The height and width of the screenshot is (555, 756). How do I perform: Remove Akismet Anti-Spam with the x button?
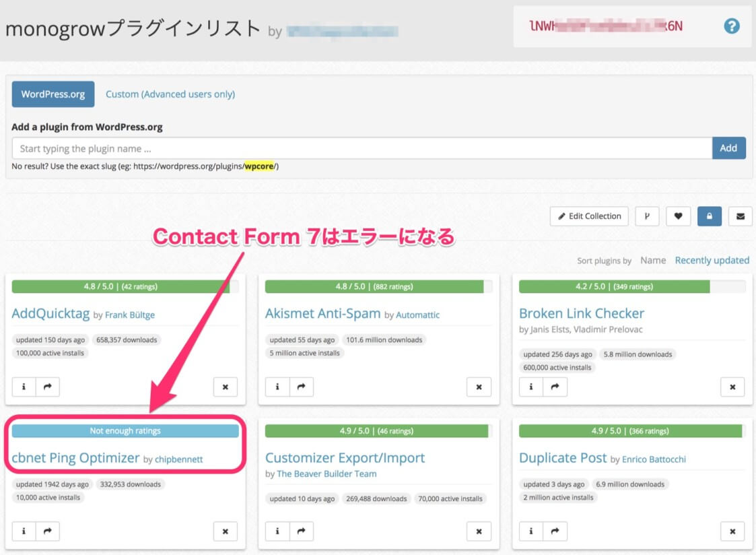click(x=479, y=387)
